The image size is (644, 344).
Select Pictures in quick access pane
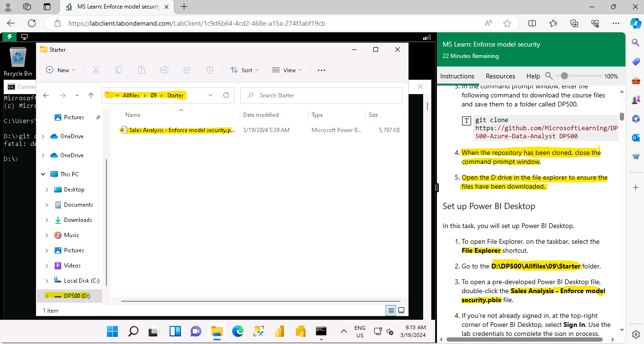(x=69, y=117)
